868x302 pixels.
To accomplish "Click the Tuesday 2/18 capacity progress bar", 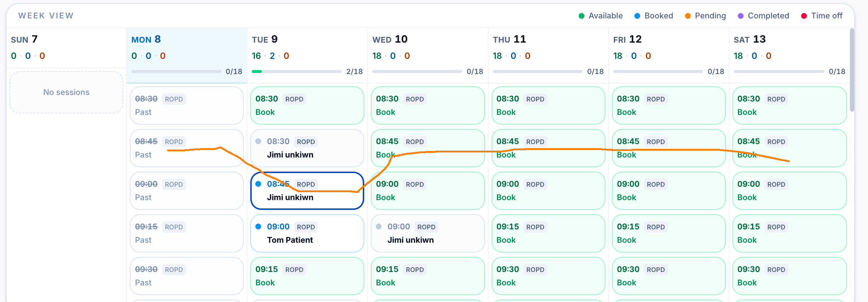I will tap(297, 72).
